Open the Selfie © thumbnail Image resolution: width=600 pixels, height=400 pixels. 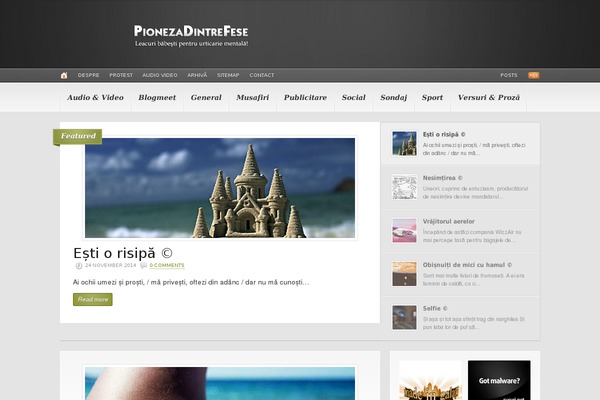(404, 317)
